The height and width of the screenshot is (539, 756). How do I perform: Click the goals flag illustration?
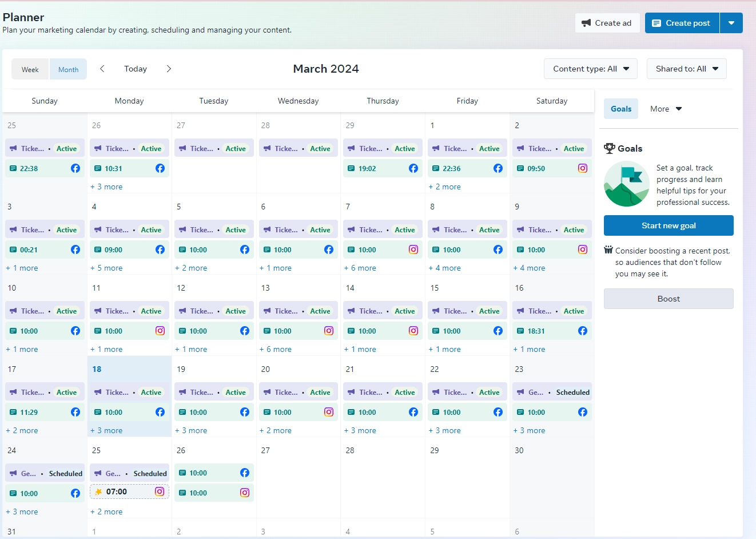coord(627,184)
